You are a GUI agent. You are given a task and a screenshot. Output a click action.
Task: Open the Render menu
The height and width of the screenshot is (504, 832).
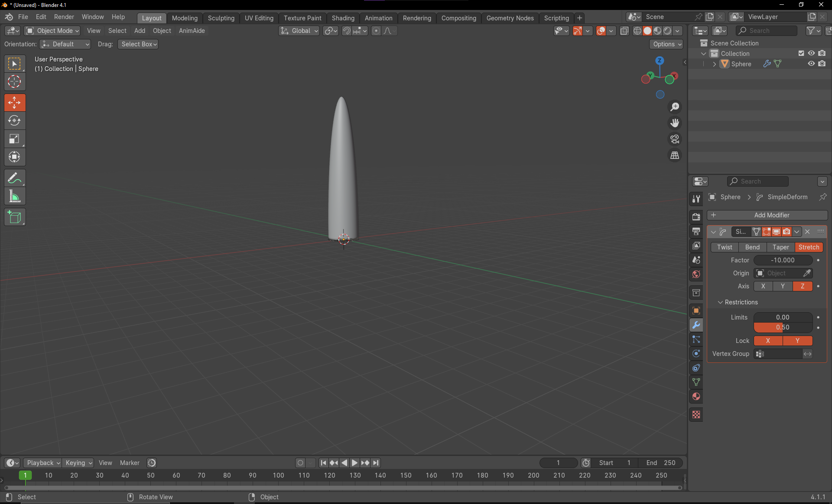click(x=64, y=17)
